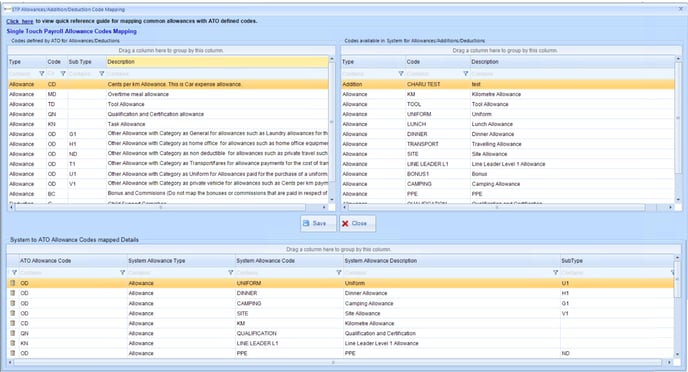The height and width of the screenshot is (372, 688).
Task: Select 'Bonus and Commisions' ATO row
Action: click(x=168, y=193)
